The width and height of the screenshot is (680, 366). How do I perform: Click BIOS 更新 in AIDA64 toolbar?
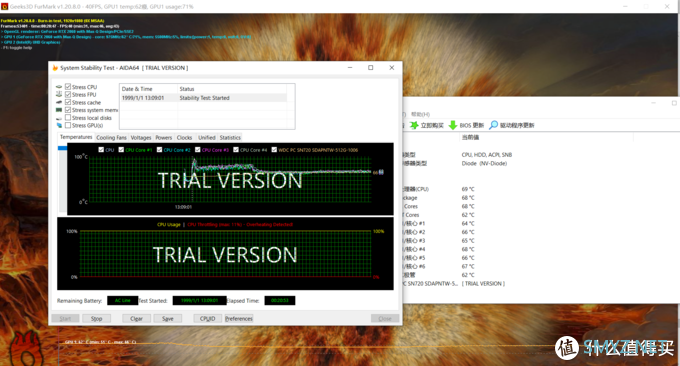(471, 125)
